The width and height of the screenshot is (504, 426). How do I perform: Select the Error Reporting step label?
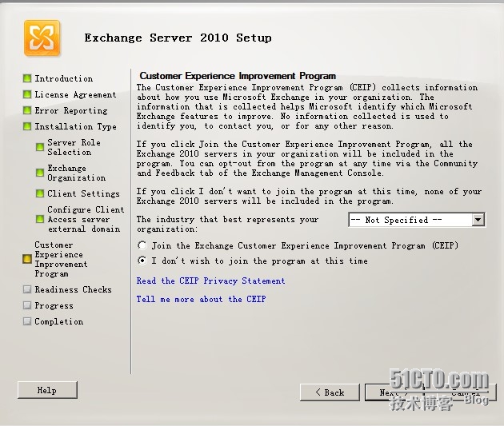coord(71,111)
